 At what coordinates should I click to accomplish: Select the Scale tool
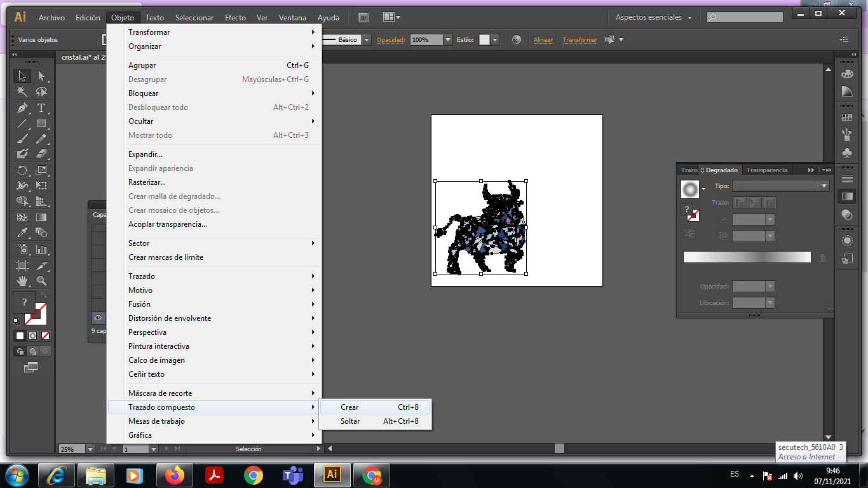pyautogui.click(x=41, y=170)
